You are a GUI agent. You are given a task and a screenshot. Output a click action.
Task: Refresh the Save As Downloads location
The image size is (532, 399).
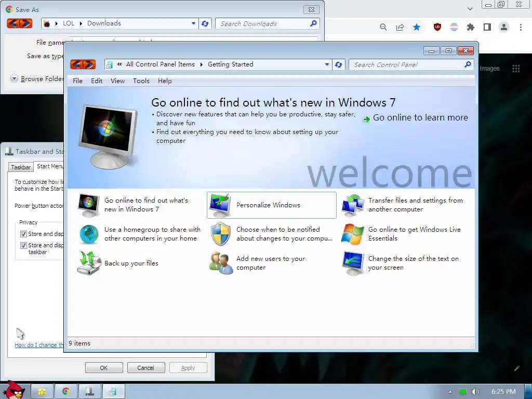point(205,23)
